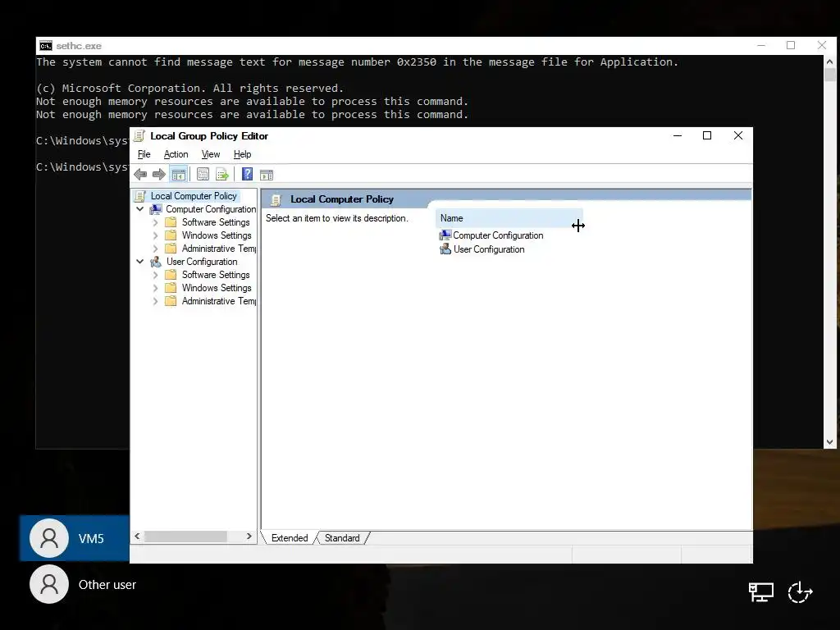Open the Ease of Access icon on login screen
840x630 pixels.
[x=800, y=592]
